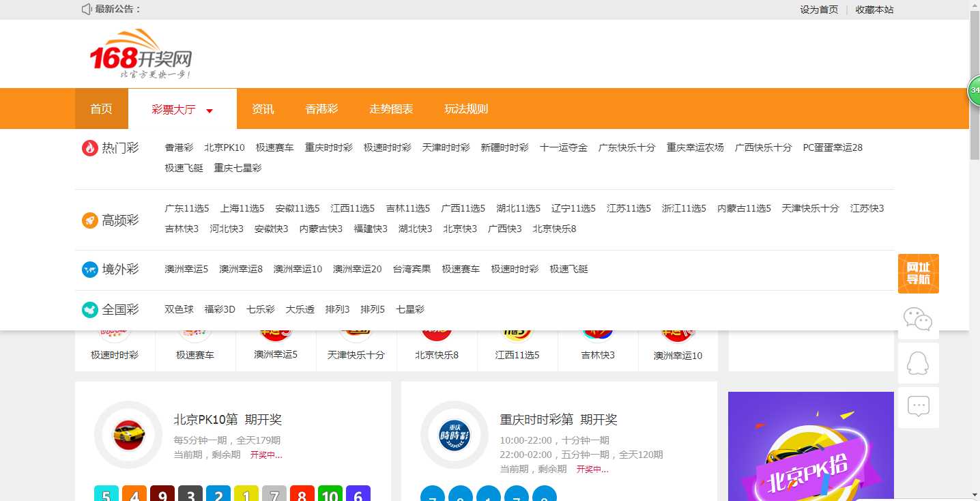The height and width of the screenshot is (501, 980).
Task: Select 天津时时彩 in the dropdown
Action: click(x=446, y=147)
